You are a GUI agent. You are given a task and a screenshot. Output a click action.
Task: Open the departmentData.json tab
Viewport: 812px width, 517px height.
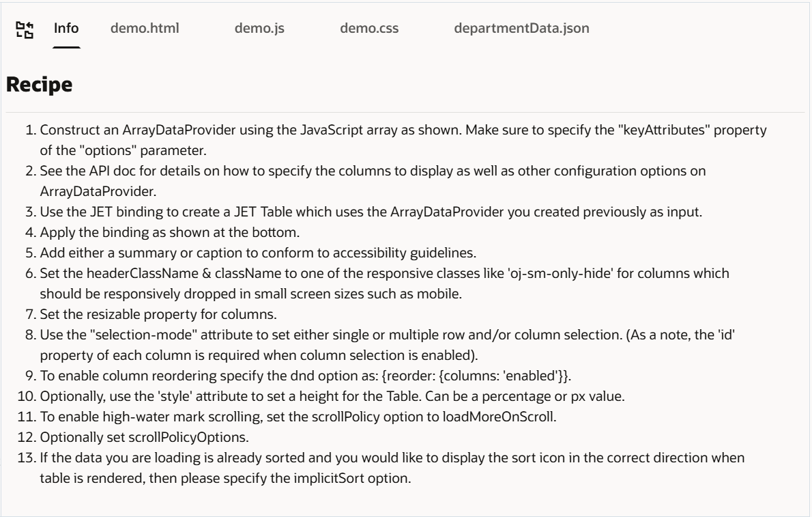(x=521, y=29)
